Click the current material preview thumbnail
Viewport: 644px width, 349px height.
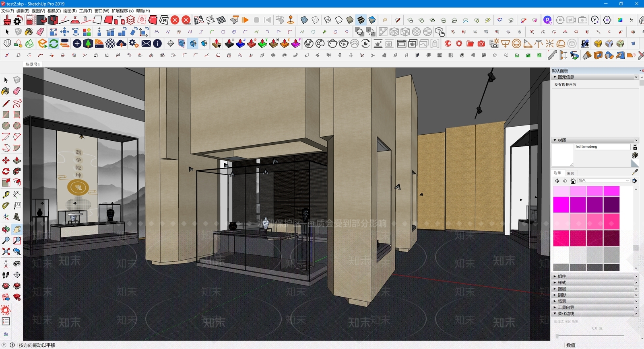[563, 155]
